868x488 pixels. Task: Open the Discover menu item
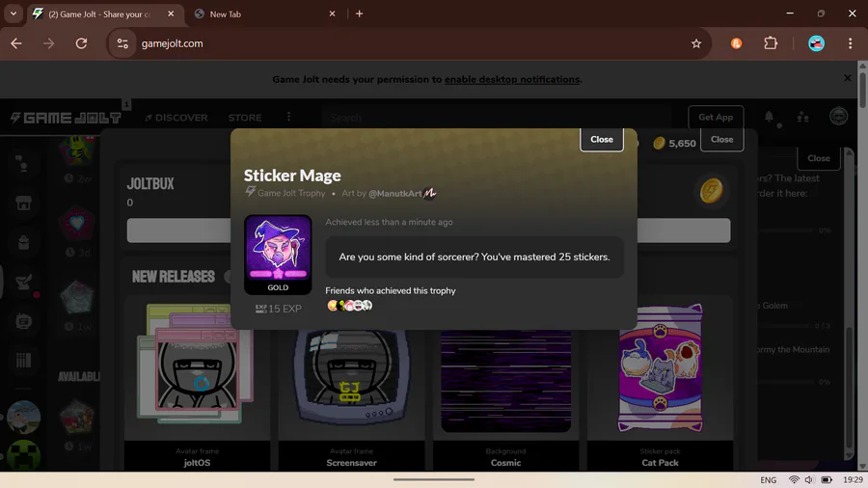click(176, 118)
